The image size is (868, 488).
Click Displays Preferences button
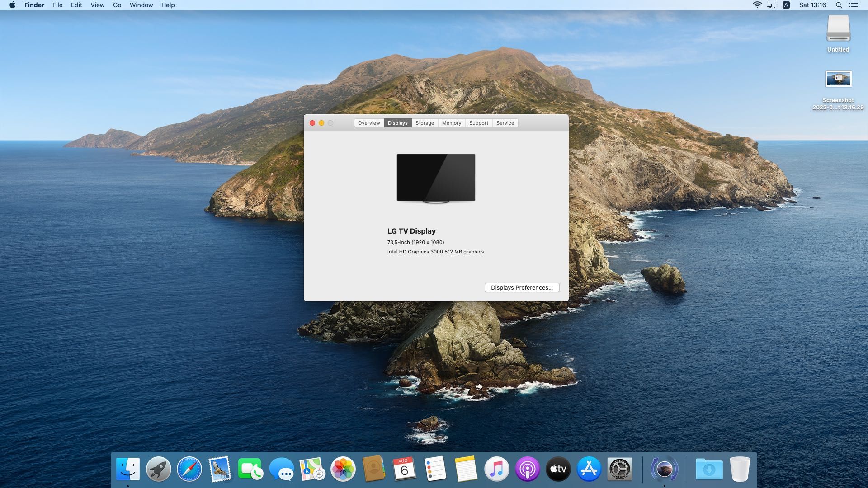522,287
